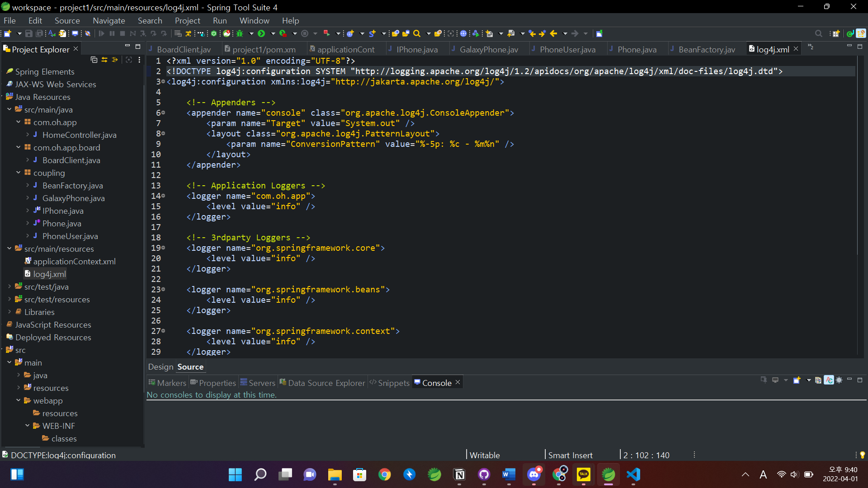Click the Save icon in toolbar
This screenshot has height=488, width=868.
click(28, 33)
